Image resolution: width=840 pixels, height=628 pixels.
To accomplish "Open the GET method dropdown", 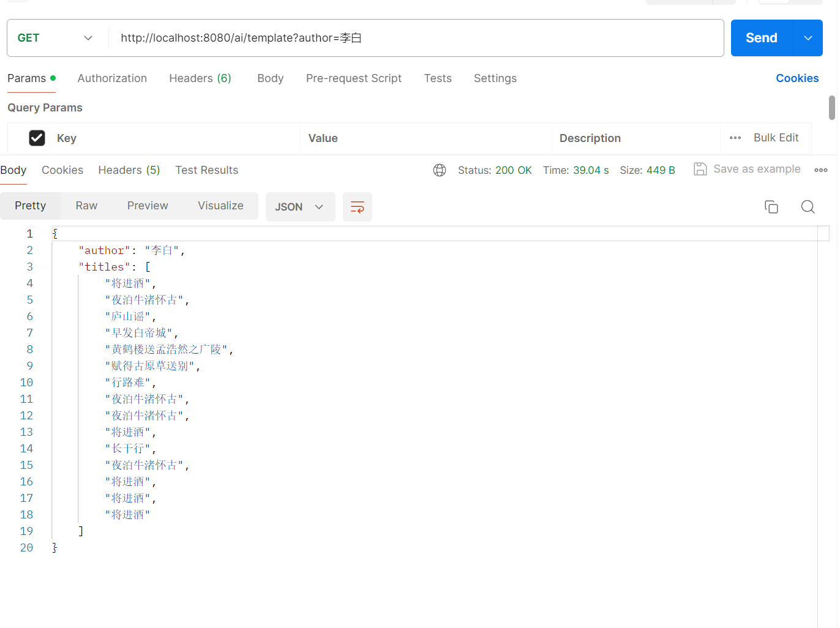I will (x=55, y=38).
